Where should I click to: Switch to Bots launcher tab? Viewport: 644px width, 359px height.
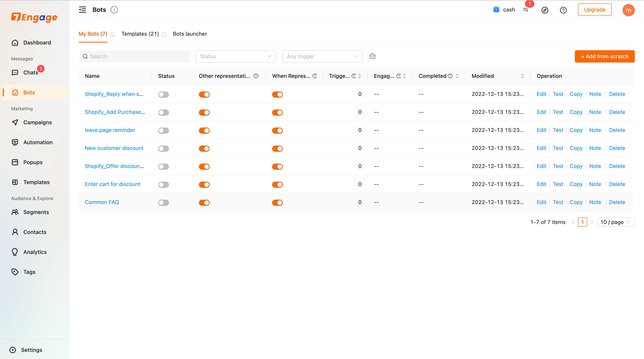point(190,34)
